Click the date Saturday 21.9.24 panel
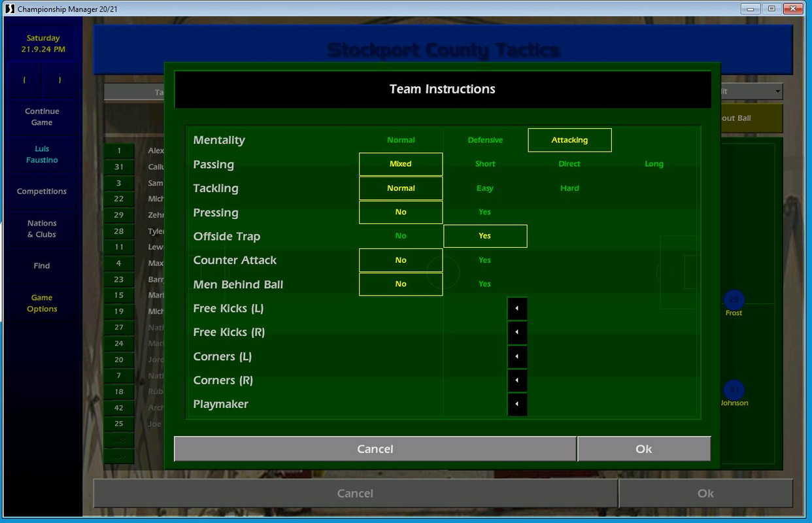The height and width of the screenshot is (523, 812). point(43,44)
